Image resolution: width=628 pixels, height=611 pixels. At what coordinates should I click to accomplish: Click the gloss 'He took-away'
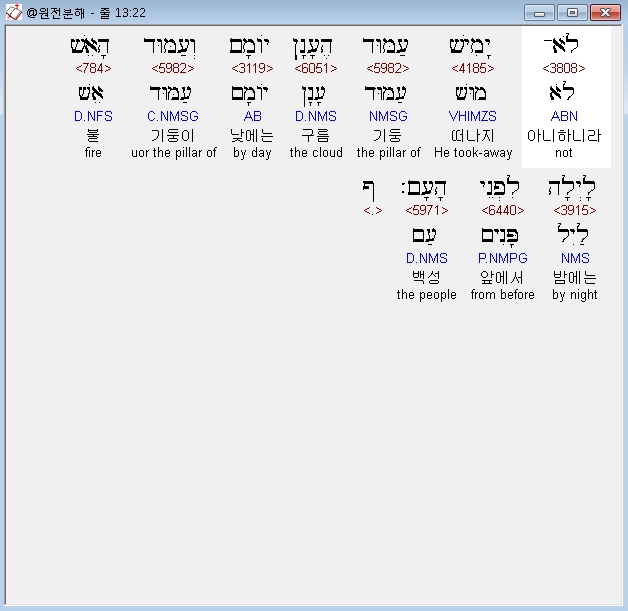473,153
